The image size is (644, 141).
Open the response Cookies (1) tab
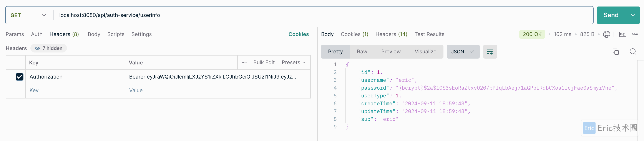354,34
